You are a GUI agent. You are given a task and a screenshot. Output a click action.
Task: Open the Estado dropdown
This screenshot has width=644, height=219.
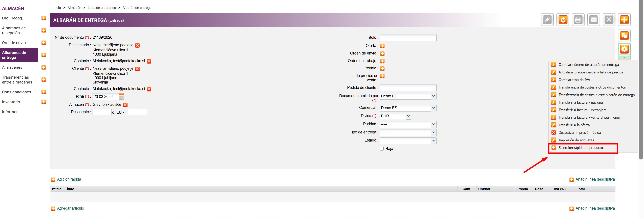pyautogui.click(x=433, y=141)
